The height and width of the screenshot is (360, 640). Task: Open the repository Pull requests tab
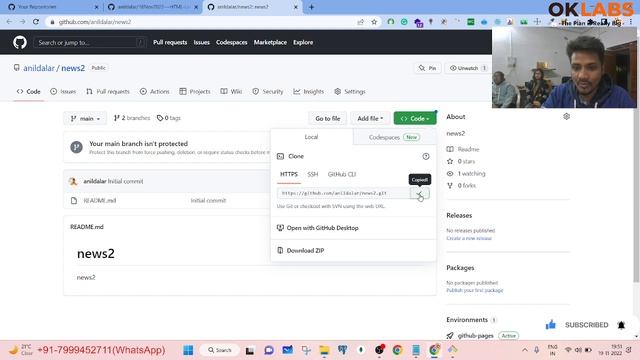108,91
